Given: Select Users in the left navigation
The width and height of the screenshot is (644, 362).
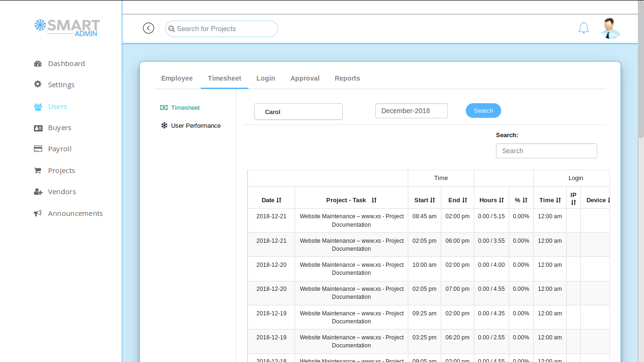Looking at the screenshot, I should coord(57,107).
